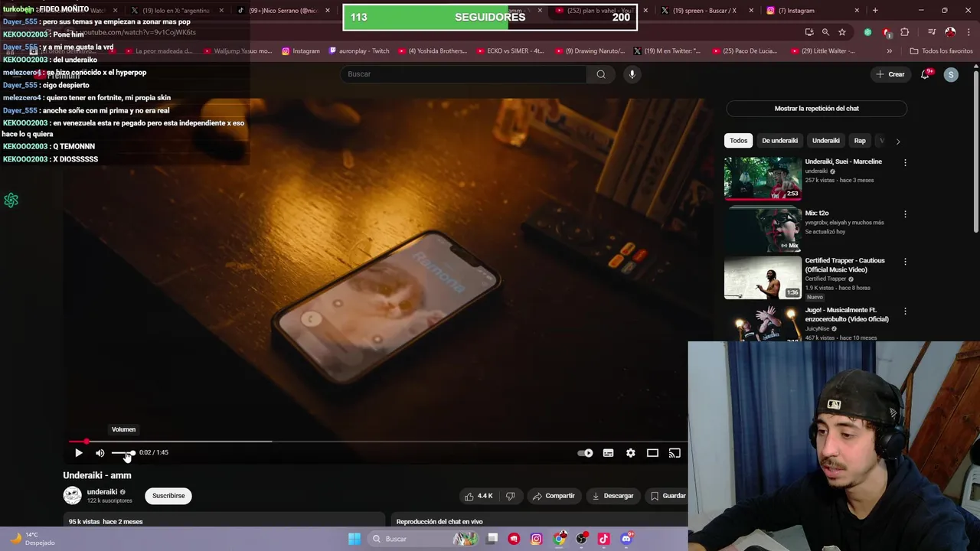Viewport: 980px width, 551px height.
Task: Subscribe with the Suscribirse button
Action: (x=168, y=496)
